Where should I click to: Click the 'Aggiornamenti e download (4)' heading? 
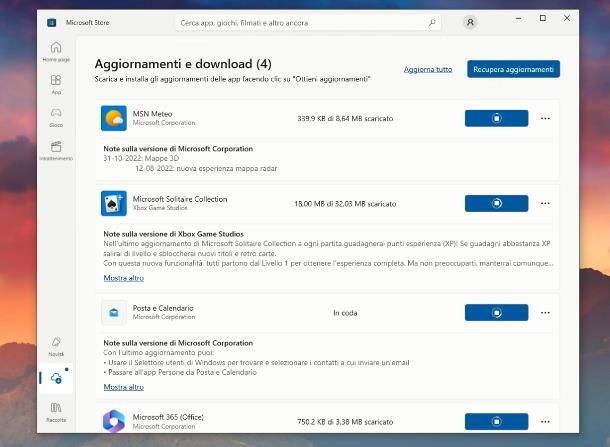point(183,64)
